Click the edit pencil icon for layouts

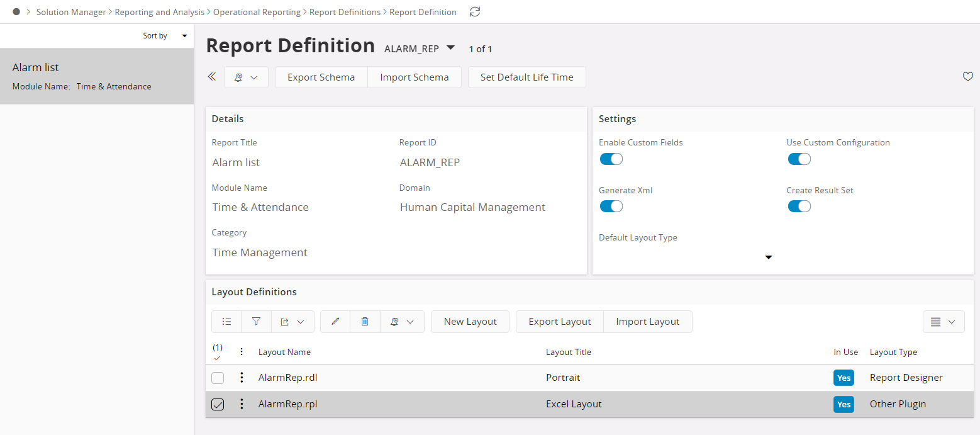pos(335,321)
